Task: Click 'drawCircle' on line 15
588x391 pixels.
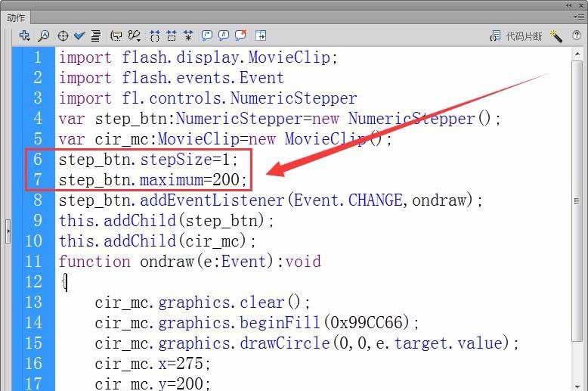Action: (x=285, y=343)
